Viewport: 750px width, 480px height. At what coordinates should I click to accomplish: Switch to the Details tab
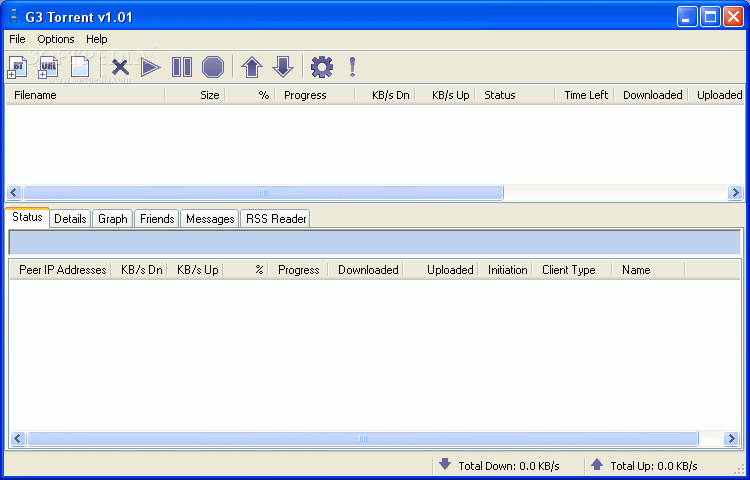pos(70,219)
